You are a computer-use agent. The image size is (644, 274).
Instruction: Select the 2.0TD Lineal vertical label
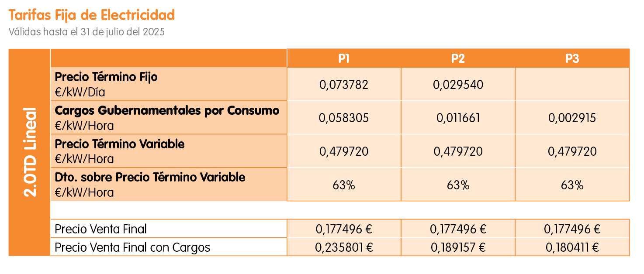pos(30,152)
